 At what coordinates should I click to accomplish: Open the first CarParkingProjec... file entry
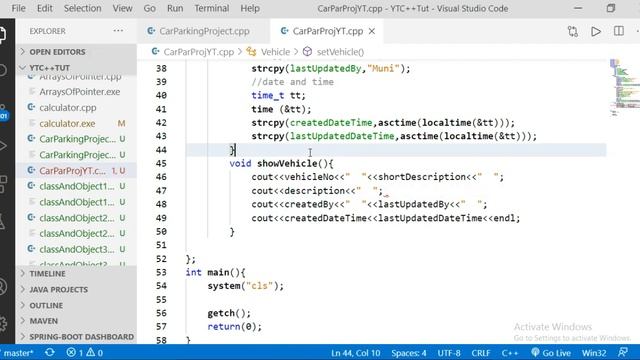(x=78, y=139)
